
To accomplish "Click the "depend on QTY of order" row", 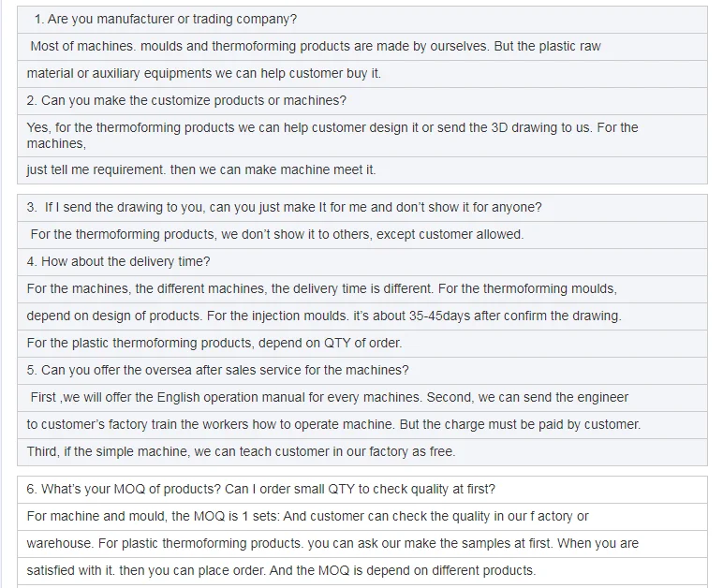I will [214, 343].
